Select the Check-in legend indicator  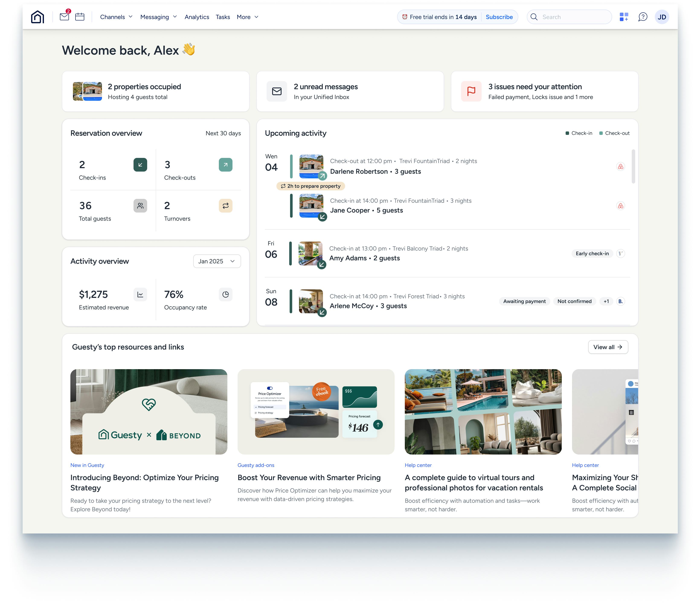(567, 133)
